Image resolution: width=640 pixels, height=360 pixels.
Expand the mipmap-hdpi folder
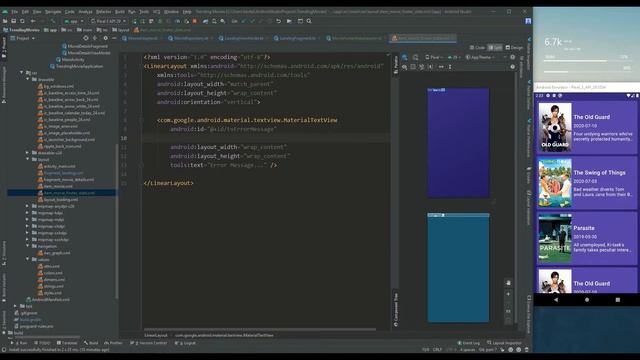click(x=27, y=213)
